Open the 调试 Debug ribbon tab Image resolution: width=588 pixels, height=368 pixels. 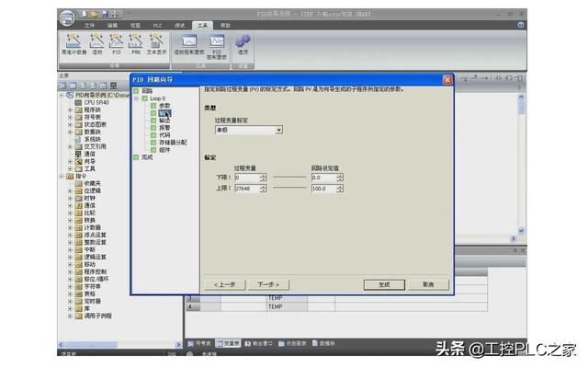(x=180, y=25)
